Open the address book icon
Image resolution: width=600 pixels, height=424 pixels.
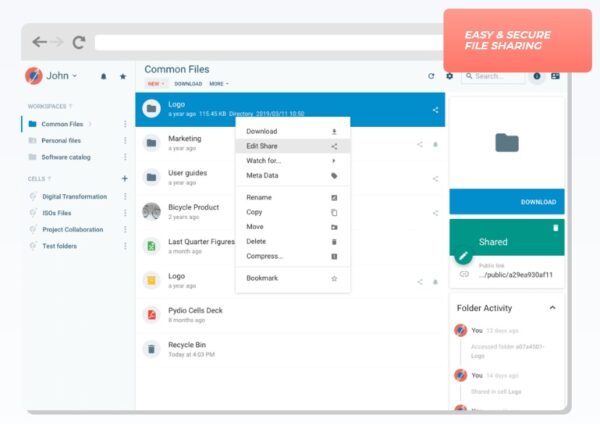555,76
